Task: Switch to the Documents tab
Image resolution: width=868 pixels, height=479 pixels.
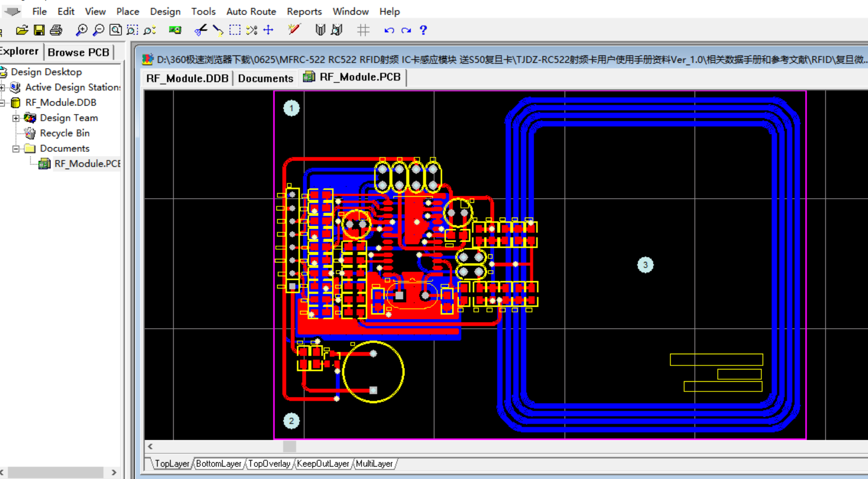Action: click(266, 78)
